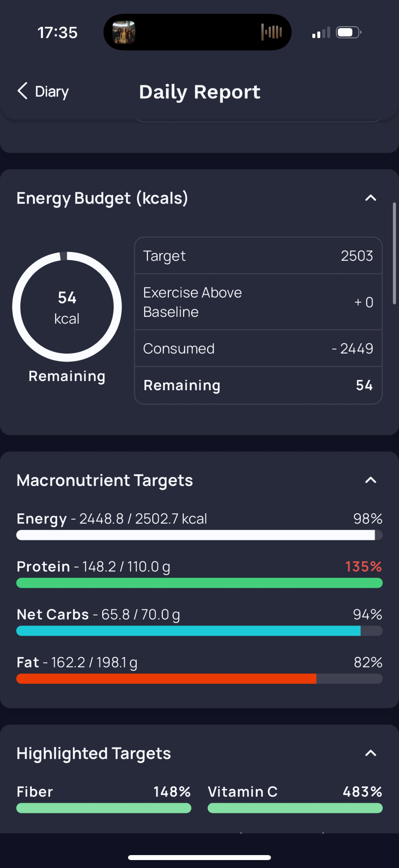Tap the cellular signal bars icon

pos(321,33)
